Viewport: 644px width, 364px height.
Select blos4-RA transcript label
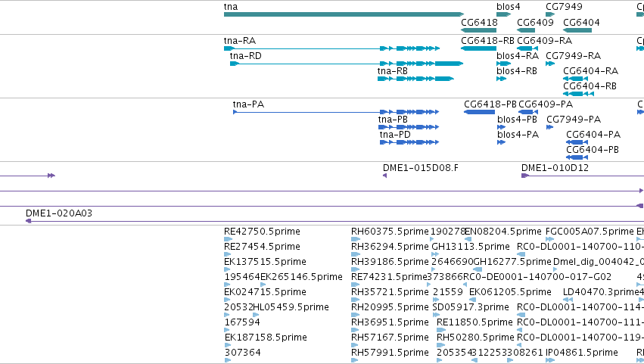(x=518, y=56)
